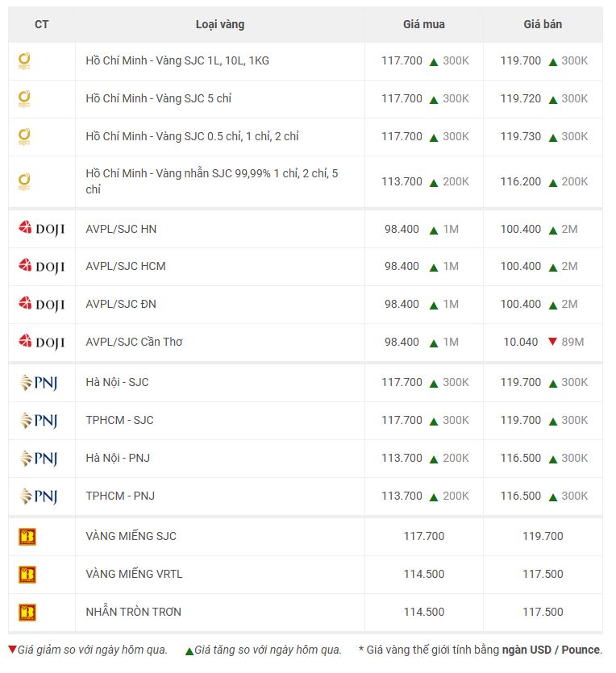Screen dimensions: 616x673
Task: Click the sell price 119.730
Action: click(520, 136)
